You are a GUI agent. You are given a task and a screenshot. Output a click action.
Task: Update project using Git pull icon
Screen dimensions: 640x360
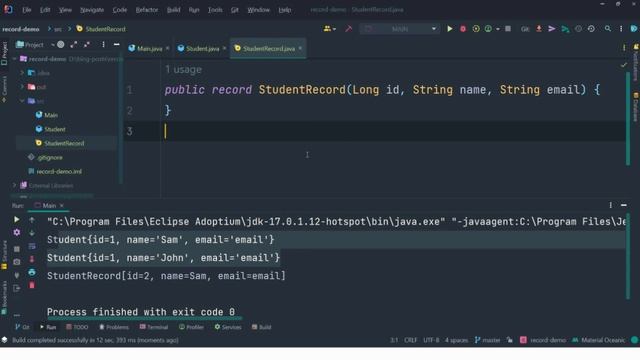[x=539, y=29]
